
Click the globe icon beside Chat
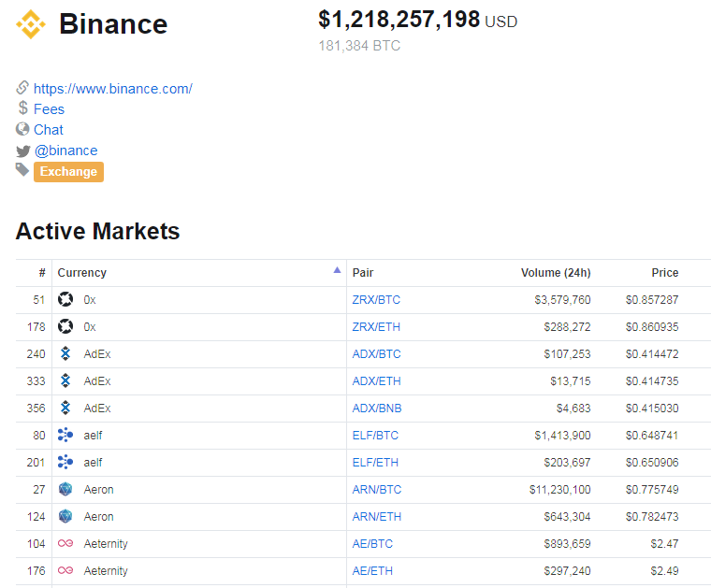22,129
